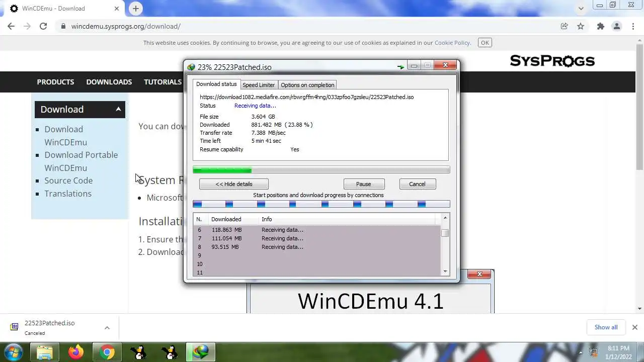
Task: Click the green download progress bar
Action: coord(321,170)
